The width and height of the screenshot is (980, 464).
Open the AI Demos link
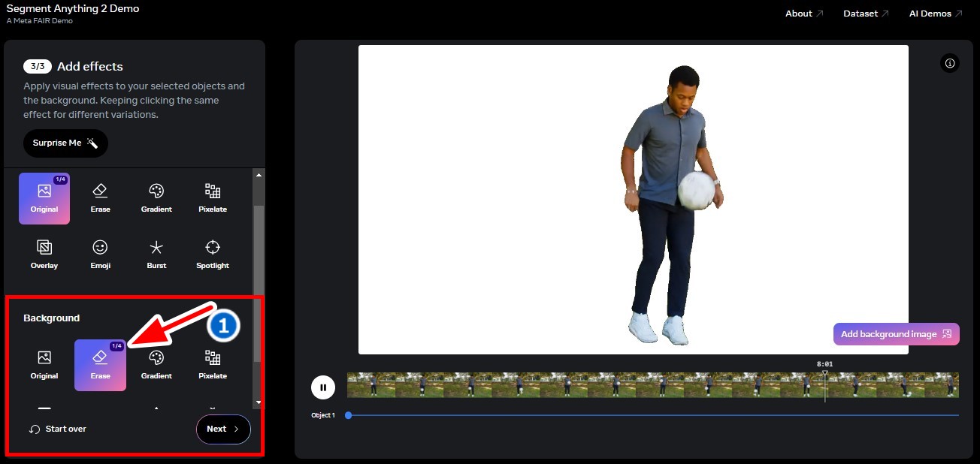936,14
